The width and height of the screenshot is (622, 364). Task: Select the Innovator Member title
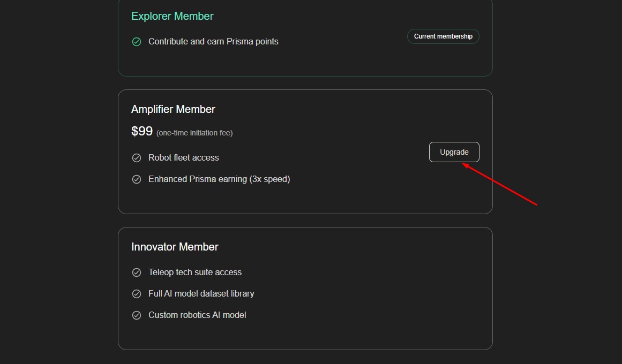(x=175, y=247)
